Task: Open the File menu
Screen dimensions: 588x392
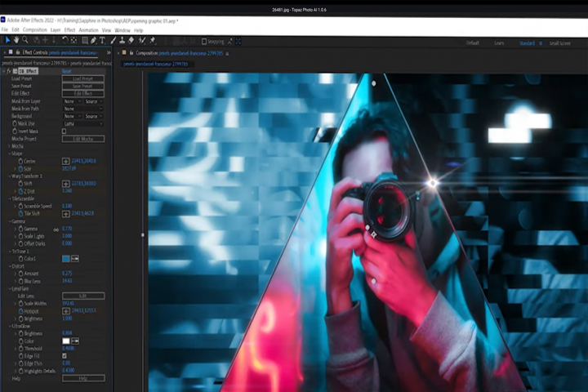Action: [x=5, y=29]
